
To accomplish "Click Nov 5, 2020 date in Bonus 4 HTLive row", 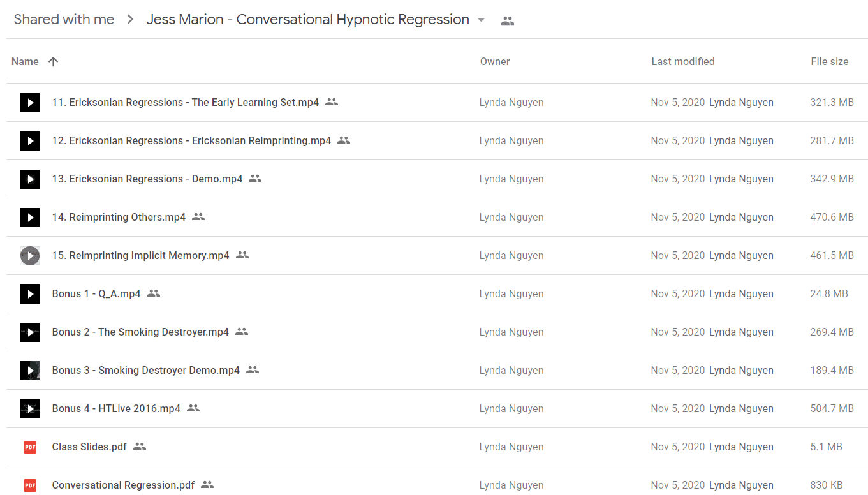I will 678,408.
